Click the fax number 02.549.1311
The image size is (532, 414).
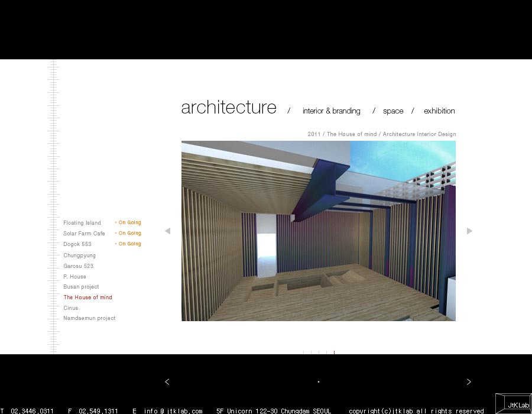click(98, 411)
